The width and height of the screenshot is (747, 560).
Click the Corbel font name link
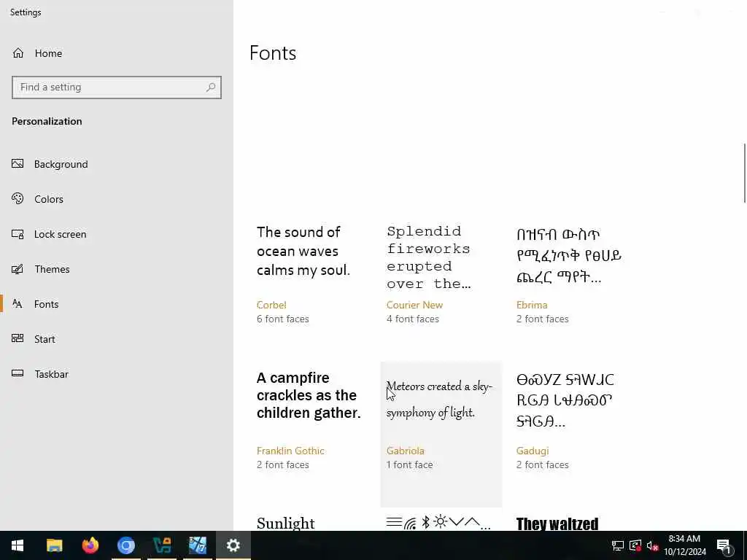271,305
